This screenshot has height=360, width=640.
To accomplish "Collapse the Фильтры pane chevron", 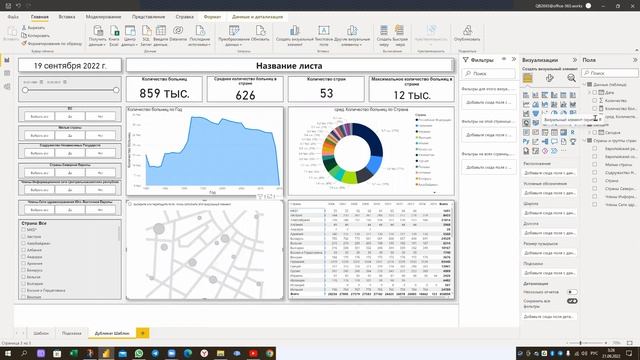I will 513,60.
